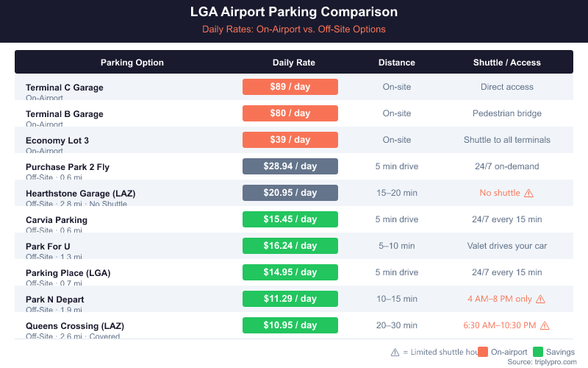This screenshot has width=588, height=368.
Task: Click the Terminal C Garage name
Action: (65, 88)
